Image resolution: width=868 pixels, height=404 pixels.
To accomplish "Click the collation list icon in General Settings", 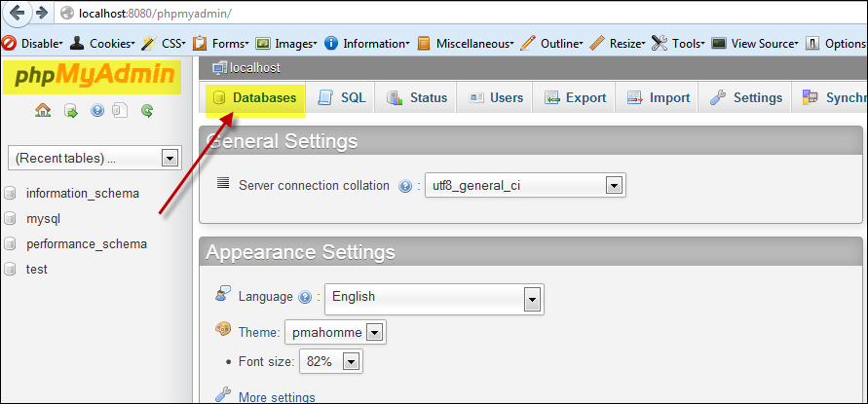I will point(223,183).
